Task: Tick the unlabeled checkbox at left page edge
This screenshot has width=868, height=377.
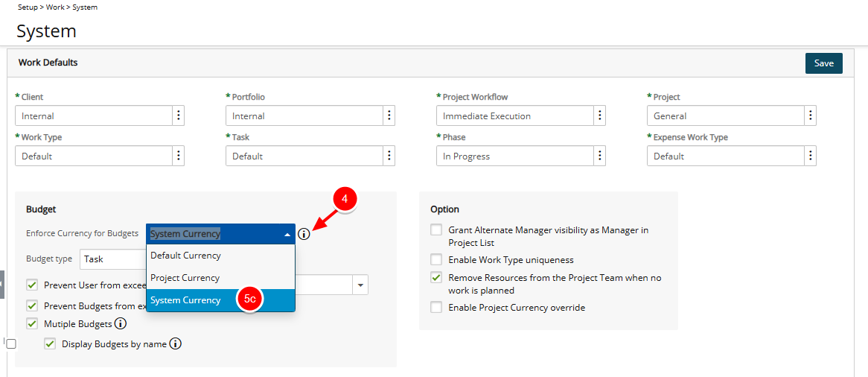Action: (11, 343)
